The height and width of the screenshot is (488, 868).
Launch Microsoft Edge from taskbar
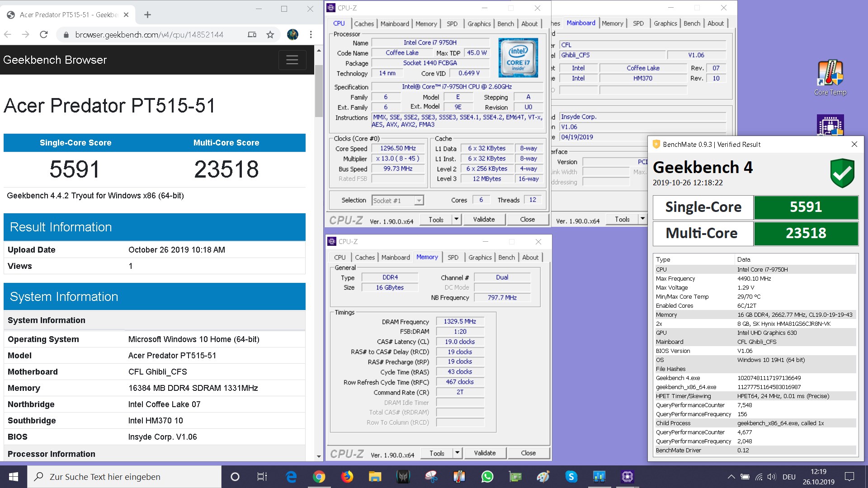[291, 477]
